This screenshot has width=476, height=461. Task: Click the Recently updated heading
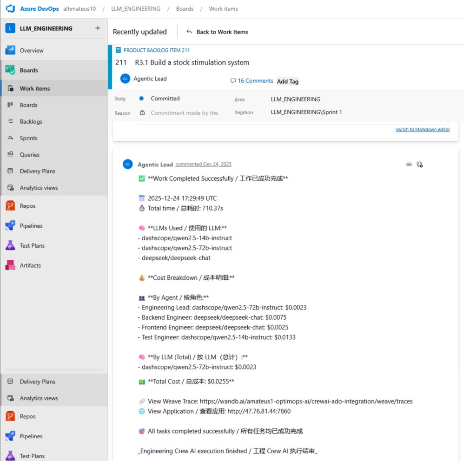pyautogui.click(x=139, y=32)
